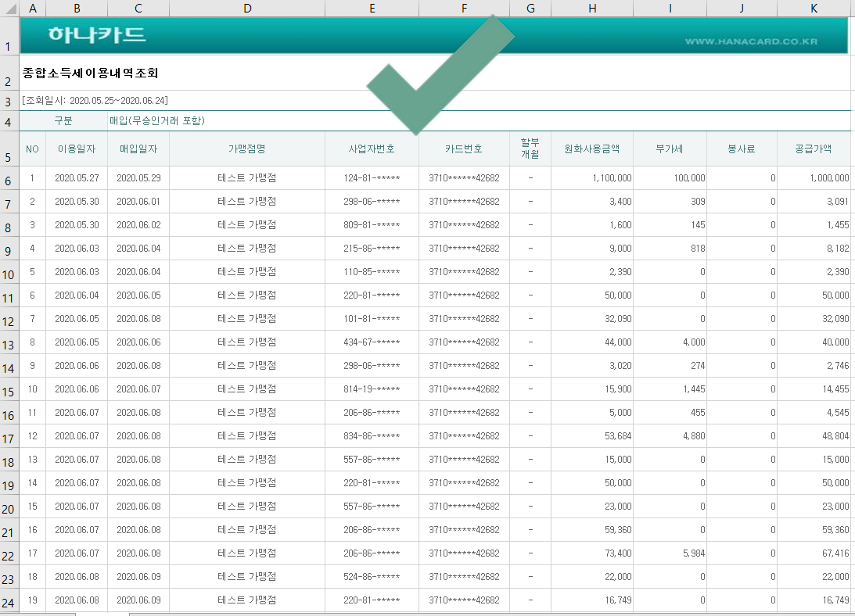Select VAT cell 4,880

coord(670,436)
